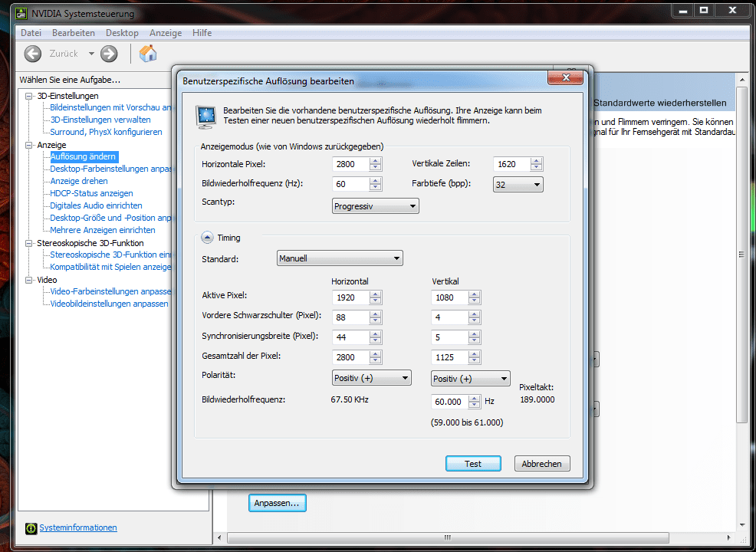Open the Desktop menu
Image resolution: width=756 pixels, height=552 pixels.
point(122,33)
